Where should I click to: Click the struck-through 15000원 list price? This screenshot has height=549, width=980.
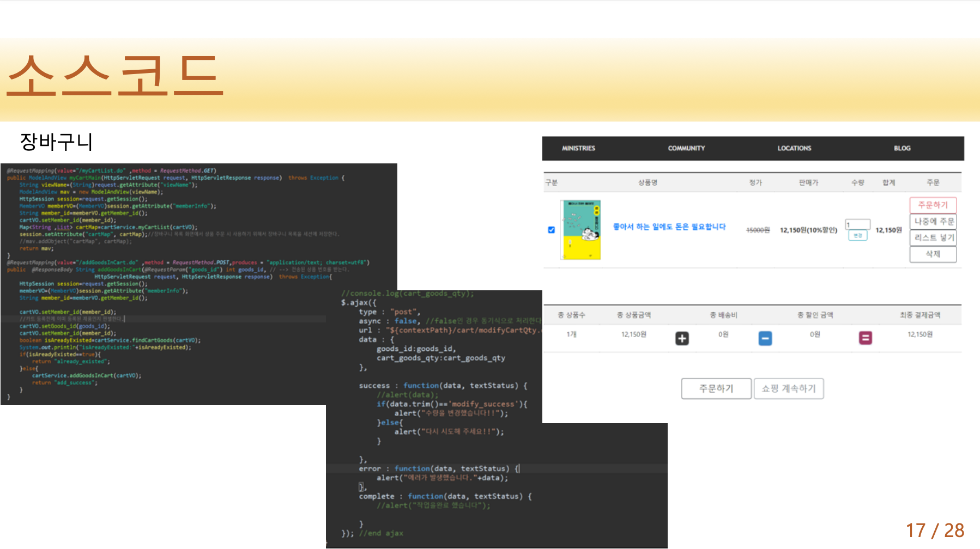tap(758, 230)
